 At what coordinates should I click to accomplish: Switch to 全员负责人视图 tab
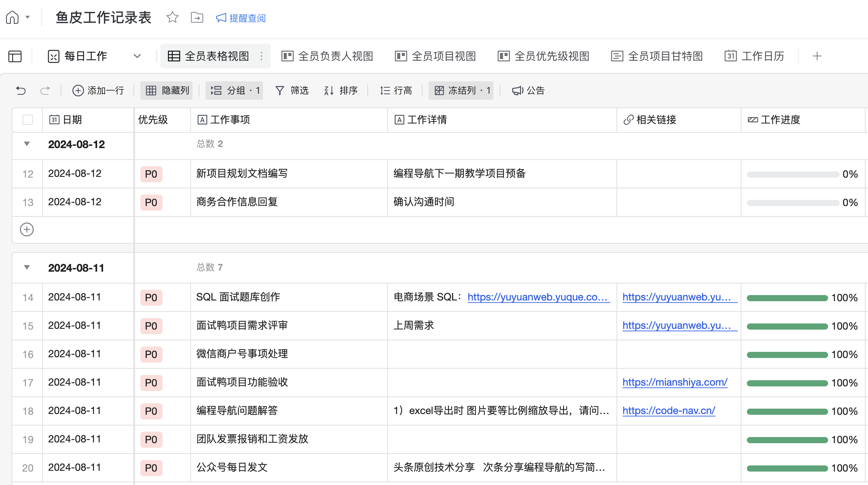327,56
